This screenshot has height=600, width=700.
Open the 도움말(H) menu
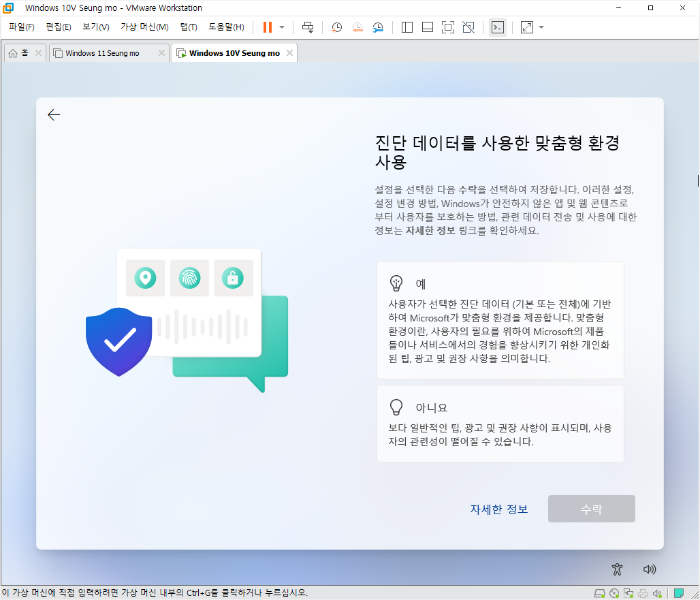226,27
